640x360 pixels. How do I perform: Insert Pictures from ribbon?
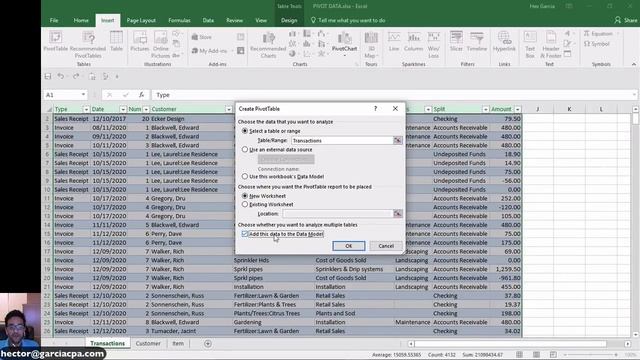(140, 41)
